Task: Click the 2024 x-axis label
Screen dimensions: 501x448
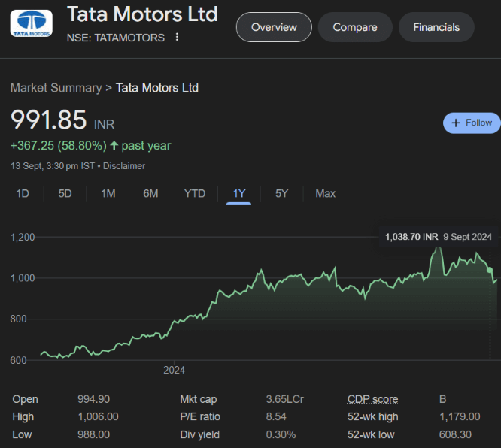Action: click(x=174, y=370)
